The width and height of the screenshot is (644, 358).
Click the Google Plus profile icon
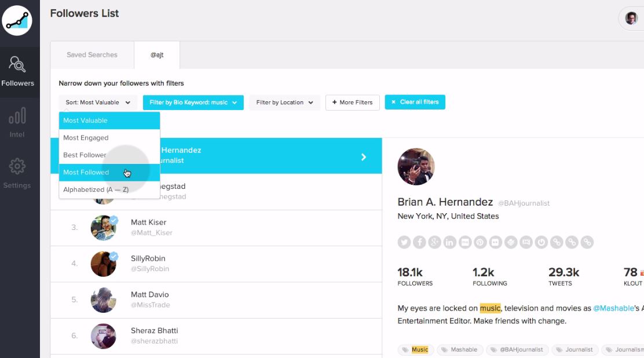(435, 242)
